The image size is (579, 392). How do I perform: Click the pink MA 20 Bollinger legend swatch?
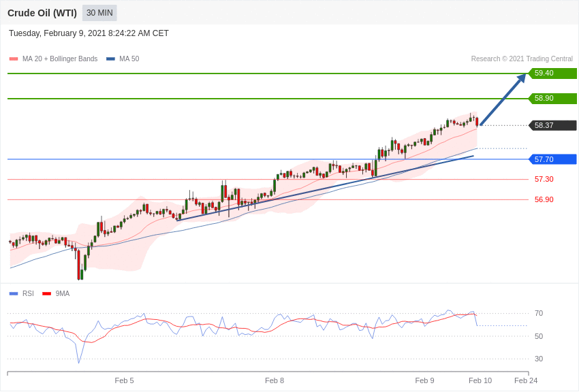click(14, 59)
